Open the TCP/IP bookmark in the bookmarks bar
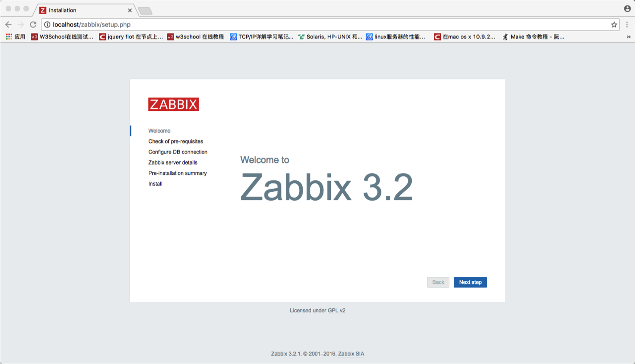The width and height of the screenshot is (635, 364). tap(261, 37)
